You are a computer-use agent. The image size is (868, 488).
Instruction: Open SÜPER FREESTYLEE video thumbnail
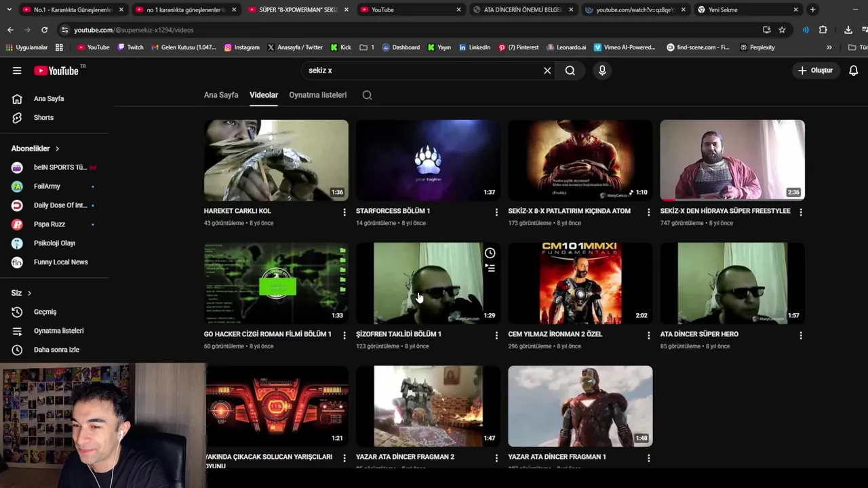(x=732, y=160)
